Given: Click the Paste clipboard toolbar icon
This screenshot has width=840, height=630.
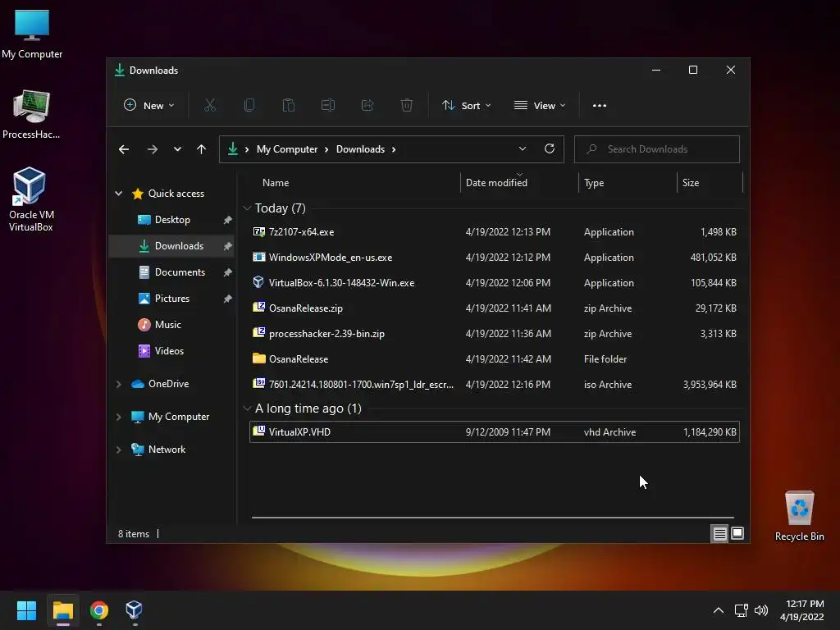Looking at the screenshot, I should pyautogui.click(x=289, y=106).
